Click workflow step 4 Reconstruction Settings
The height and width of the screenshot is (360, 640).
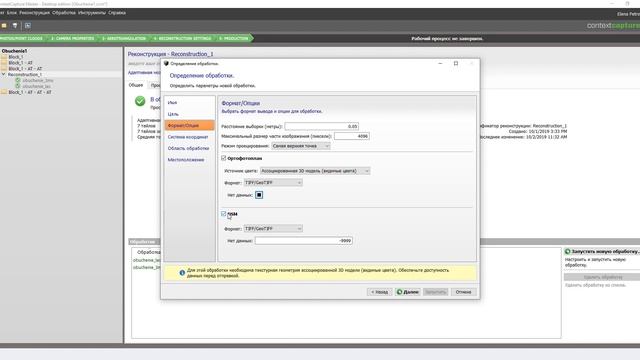tap(182, 38)
